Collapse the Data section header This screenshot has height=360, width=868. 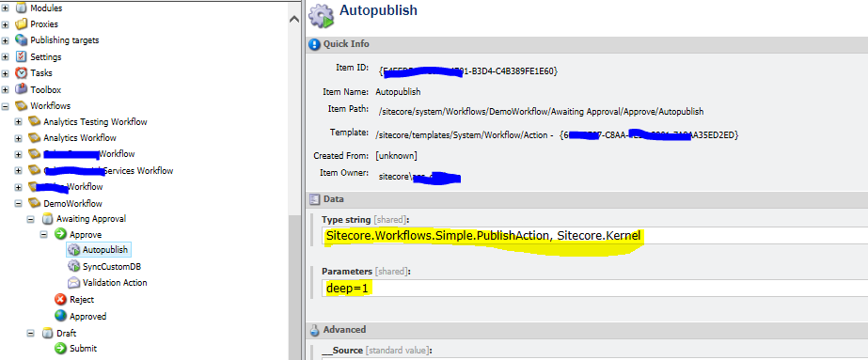pos(587,199)
